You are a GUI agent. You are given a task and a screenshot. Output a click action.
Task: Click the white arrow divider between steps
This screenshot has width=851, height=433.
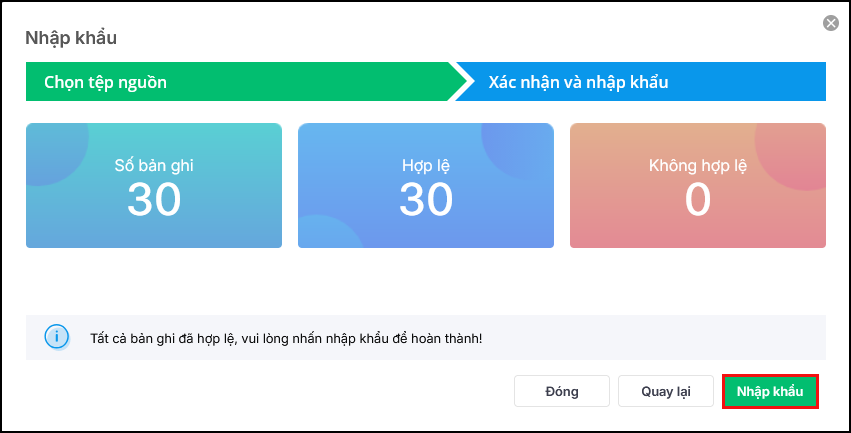[x=461, y=82]
